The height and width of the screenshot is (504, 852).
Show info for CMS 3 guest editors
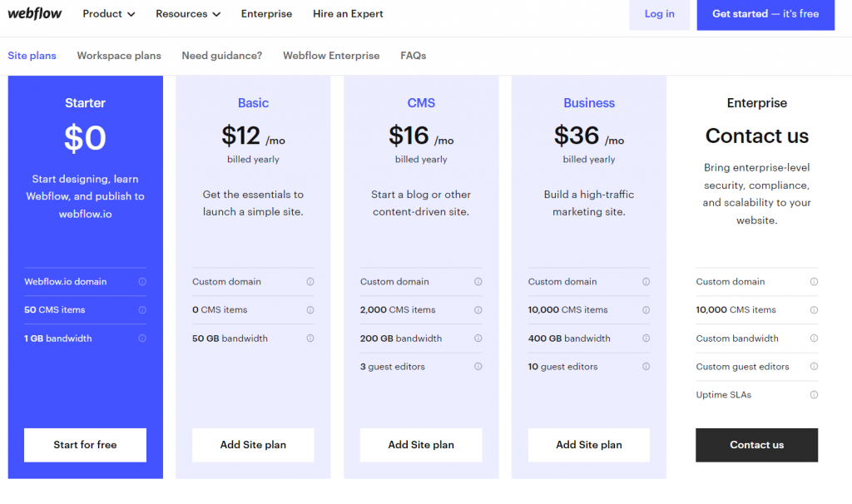pos(478,367)
